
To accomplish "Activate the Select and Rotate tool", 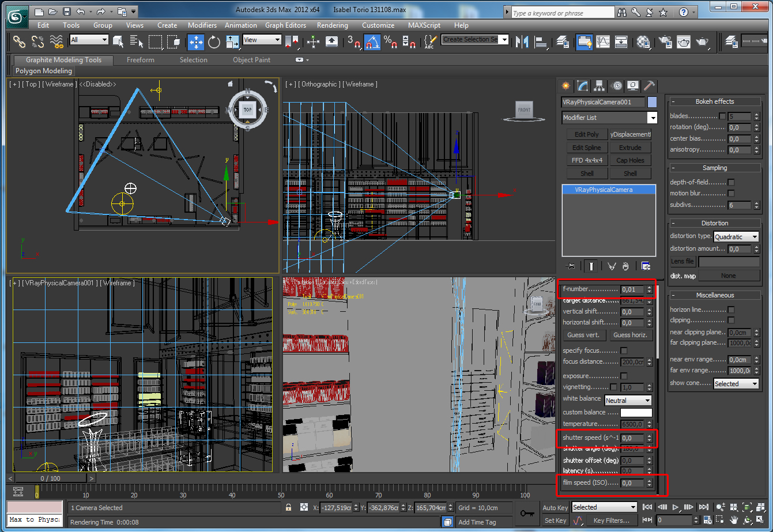I will (x=214, y=41).
